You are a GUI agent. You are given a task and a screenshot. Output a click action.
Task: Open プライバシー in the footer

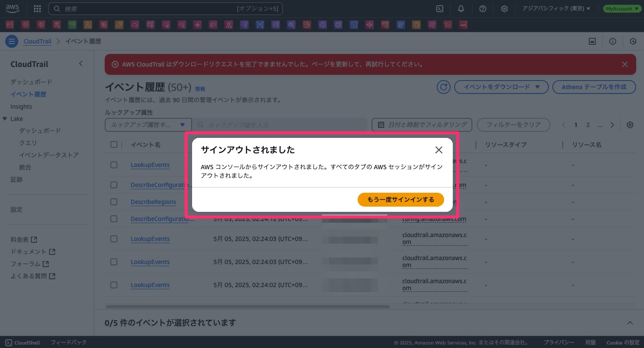tap(559, 342)
